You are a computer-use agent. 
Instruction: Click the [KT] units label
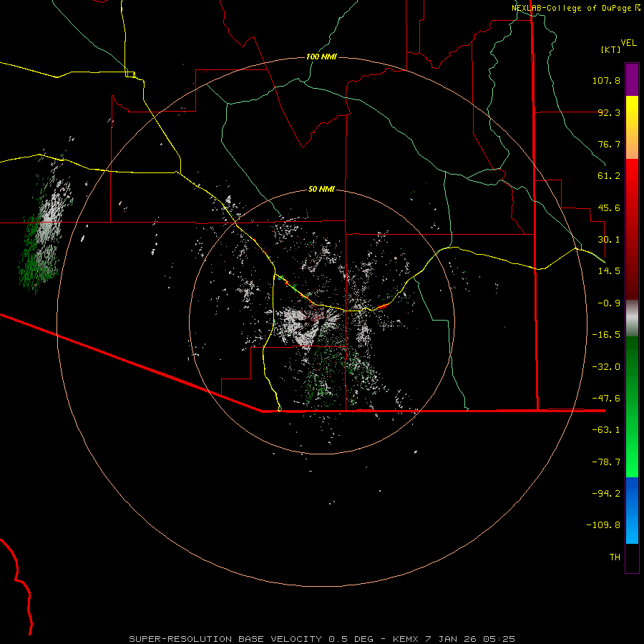click(x=611, y=49)
